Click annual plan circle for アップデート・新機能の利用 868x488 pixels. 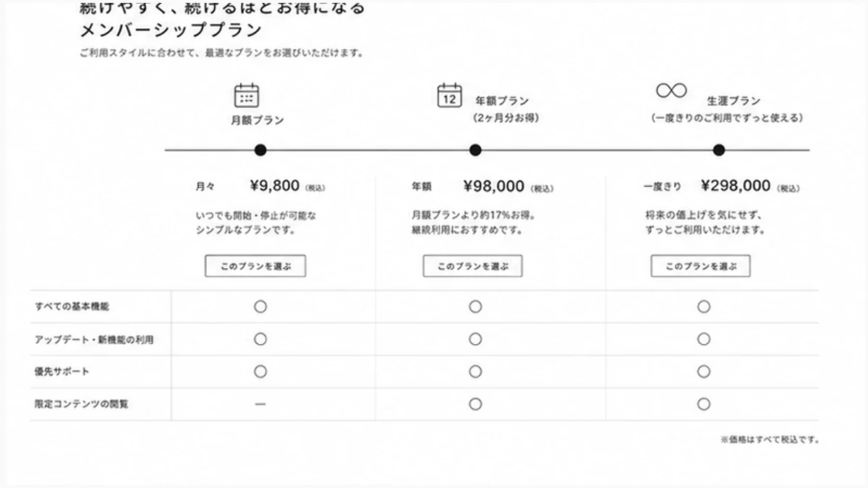pyautogui.click(x=475, y=339)
